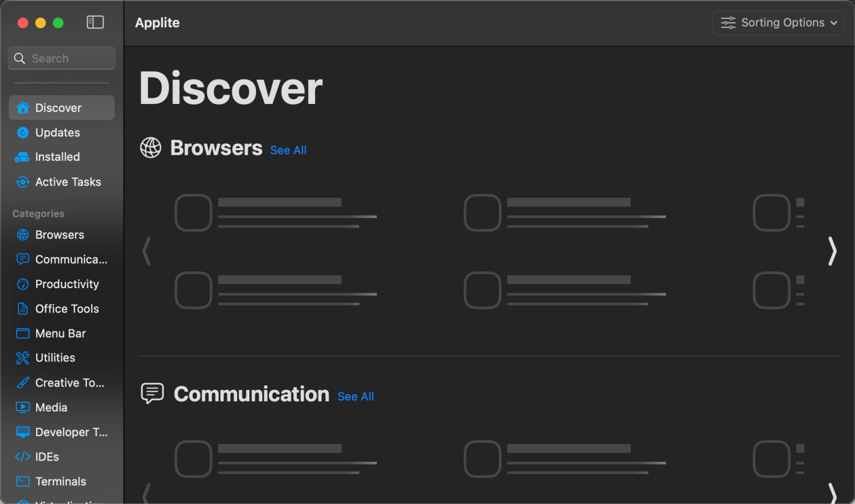This screenshot has width=855, height=504.
Task: Open Productivity using its clock icon
Action: [x=22, y=284]
